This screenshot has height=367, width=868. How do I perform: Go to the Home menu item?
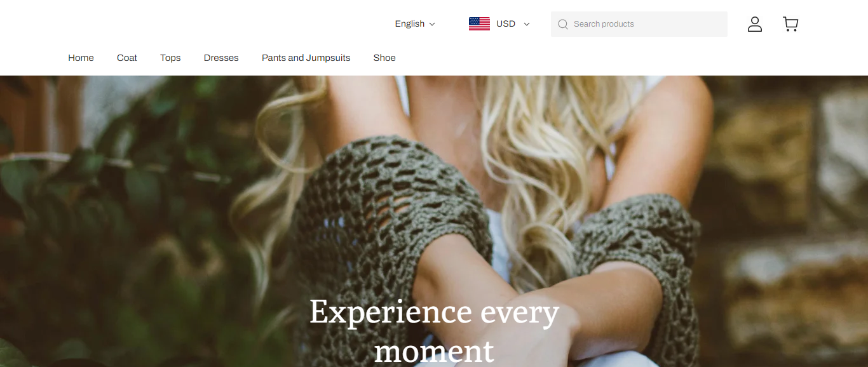(x=81, y=58)
